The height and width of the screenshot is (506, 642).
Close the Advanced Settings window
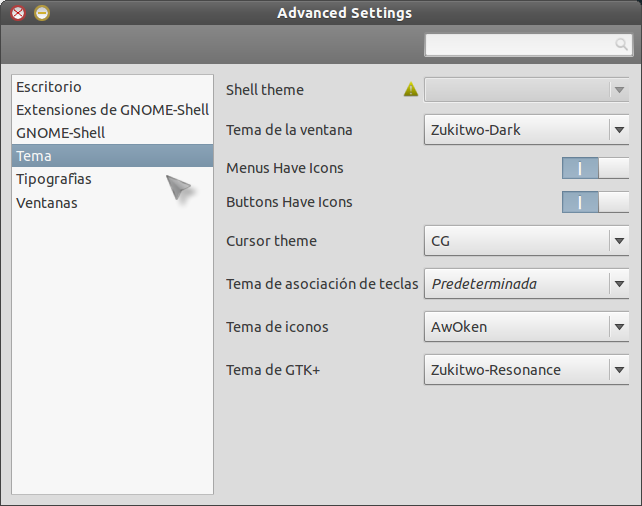[x=18, y=13]
